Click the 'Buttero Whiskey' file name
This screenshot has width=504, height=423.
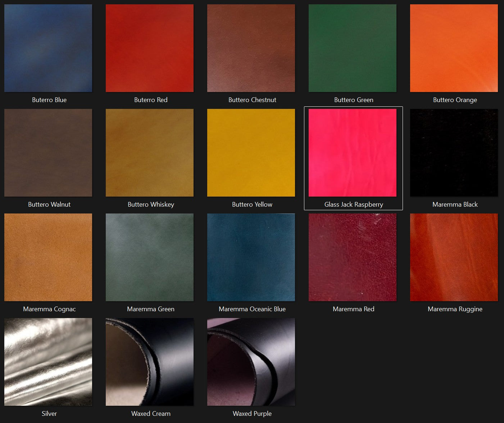[x=151, y=205]
